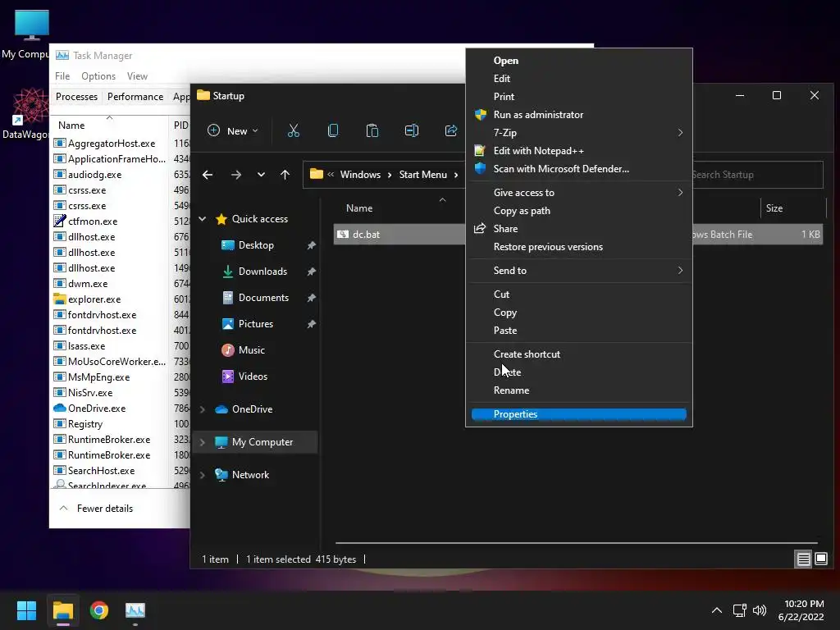Go up one folder level arrow
Image resolution: width=840 pixels, height=630 pixels.
pyautogui.click(x=285, y=175)
